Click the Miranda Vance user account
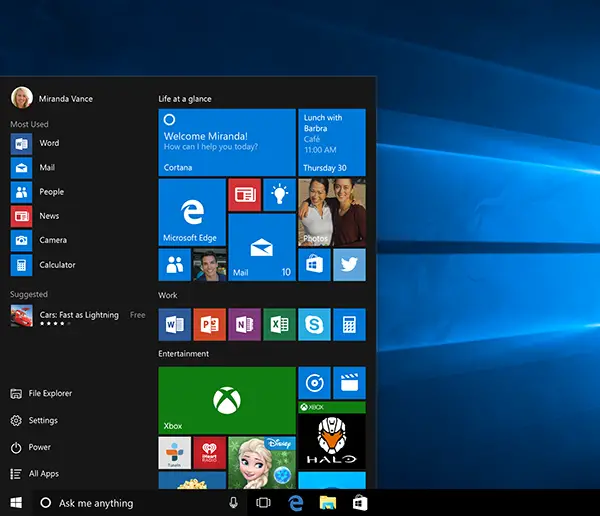Image resolution: width=600 pixels, height=516 pixels. (52, 98)
